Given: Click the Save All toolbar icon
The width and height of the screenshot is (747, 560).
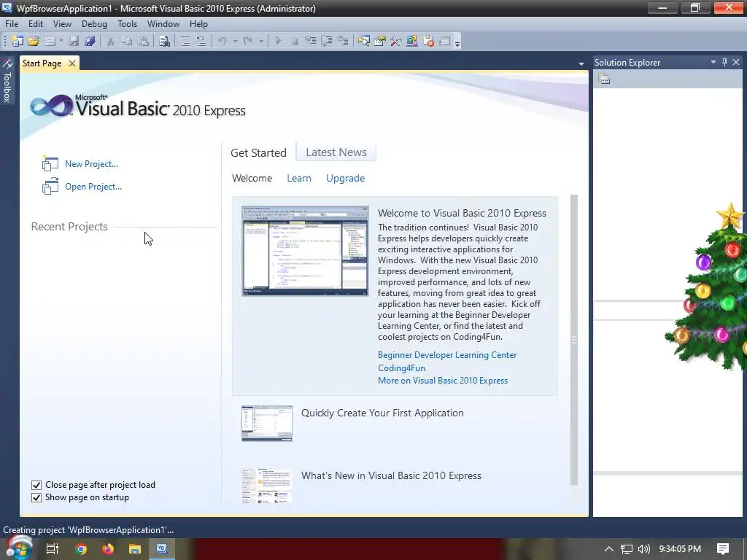Looking at the screenshot, I should point(90,41).
